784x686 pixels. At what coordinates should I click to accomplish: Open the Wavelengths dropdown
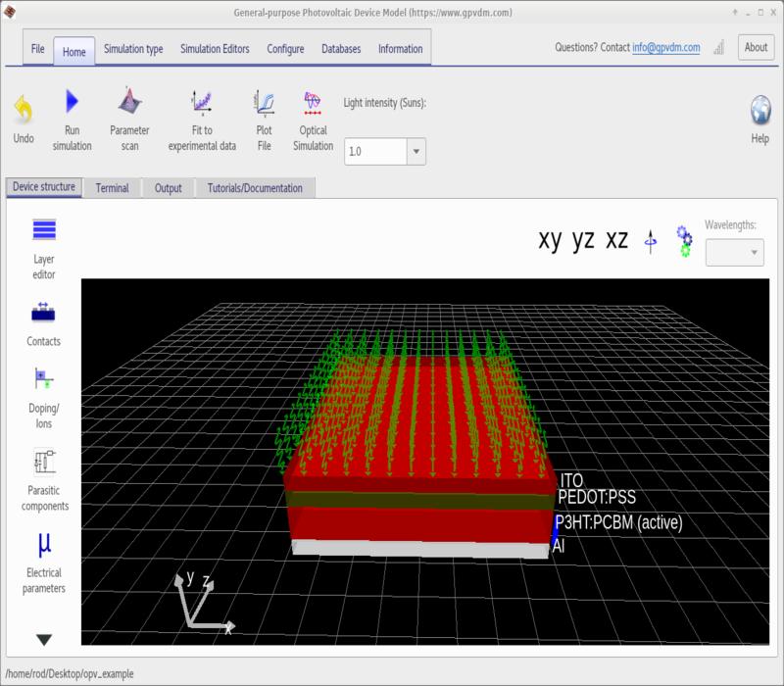click(734, 253)
